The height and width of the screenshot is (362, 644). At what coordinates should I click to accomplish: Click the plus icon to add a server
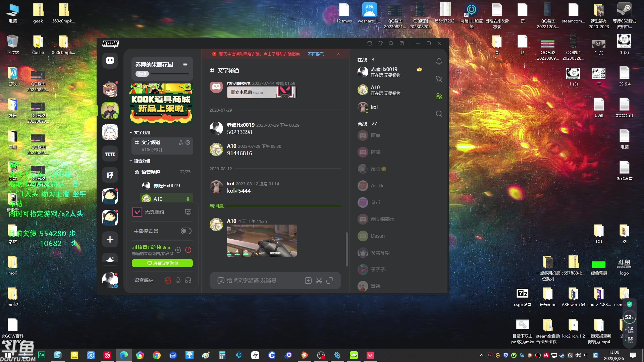point(110,239)
